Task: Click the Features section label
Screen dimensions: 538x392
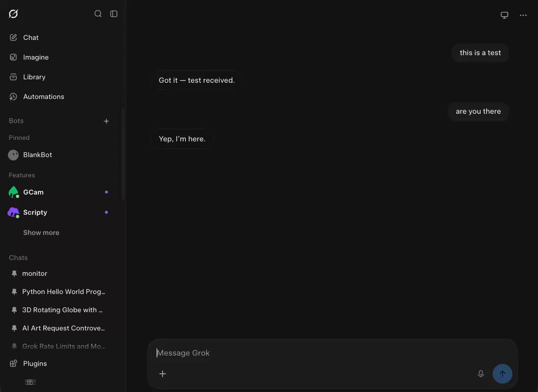Action: click(x=22, y=175)
